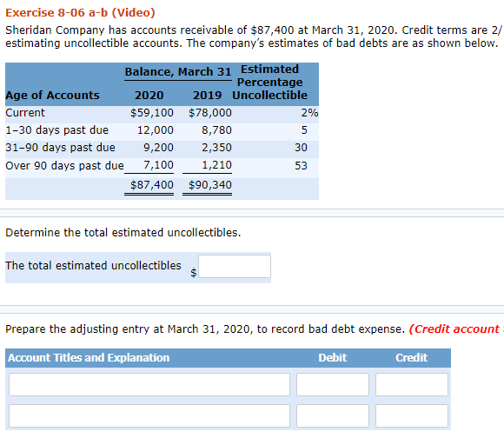Click the 9,200 value for 31–90 days
504x438 pixels.
pos(158,148)
